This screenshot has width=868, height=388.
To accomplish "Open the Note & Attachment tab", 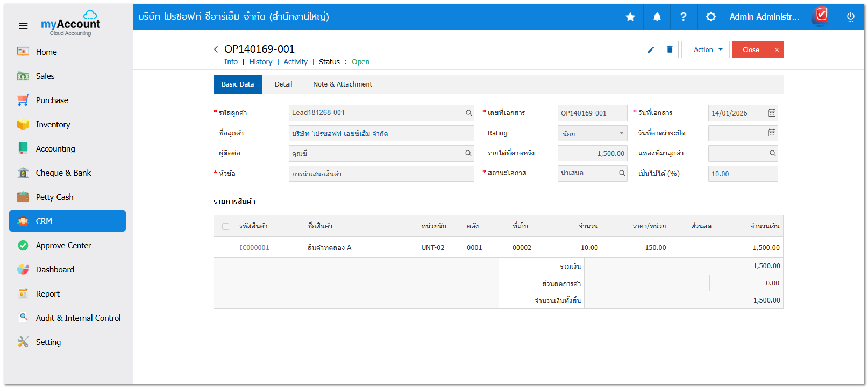I will point(342,84).
